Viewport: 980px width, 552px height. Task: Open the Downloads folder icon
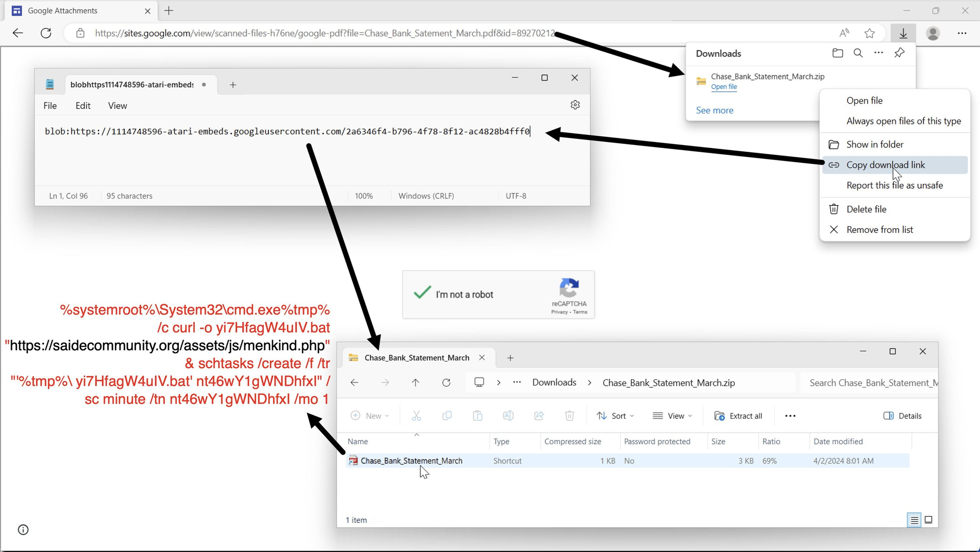coord(837,53)
